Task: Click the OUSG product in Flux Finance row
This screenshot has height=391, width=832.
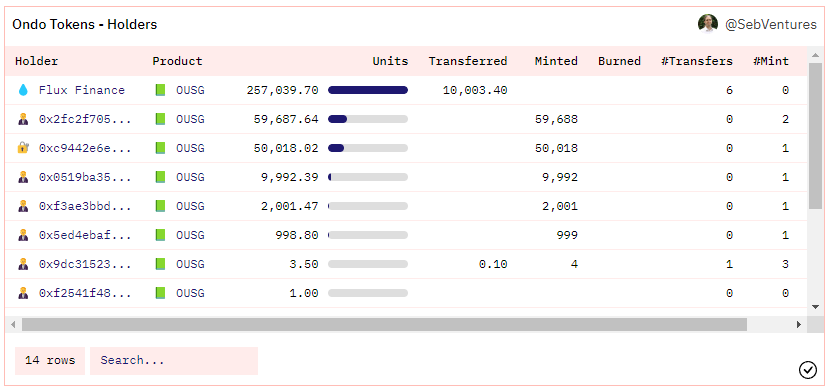Action: 190,90
